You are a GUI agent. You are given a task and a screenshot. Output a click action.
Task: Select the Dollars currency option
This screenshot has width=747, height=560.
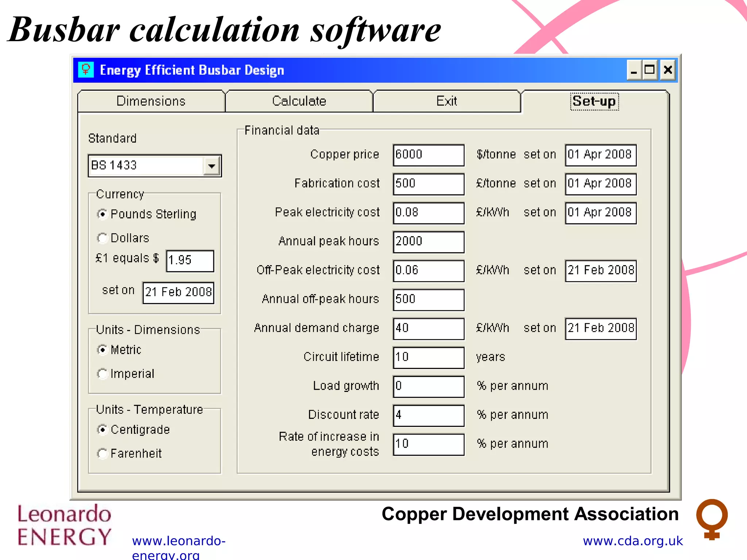coord(102,238)
